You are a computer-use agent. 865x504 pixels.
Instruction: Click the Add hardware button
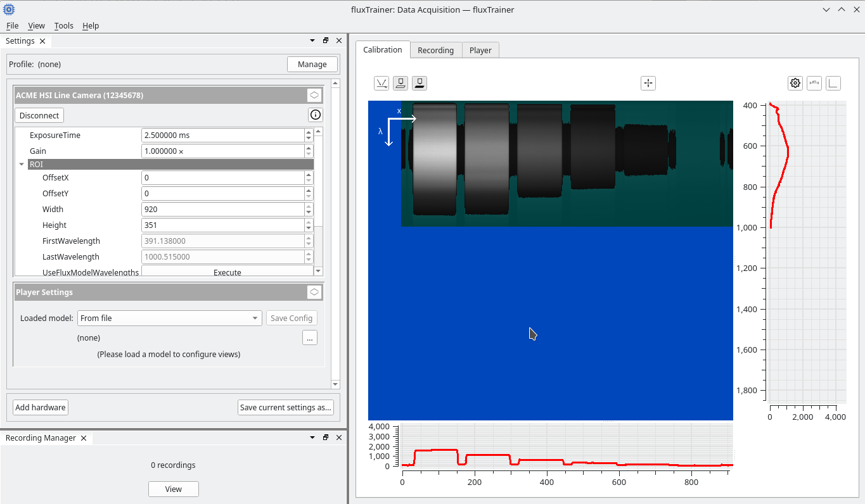click(x=41, y=407)
